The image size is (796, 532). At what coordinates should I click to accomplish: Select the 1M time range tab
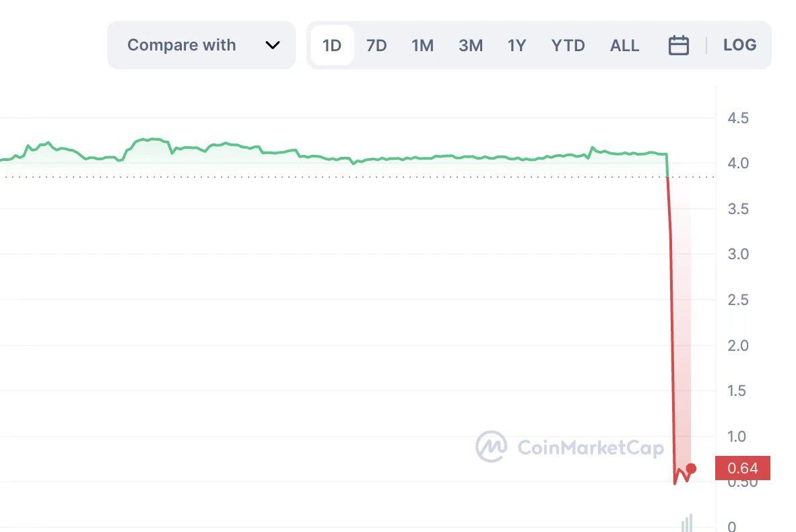point(423,45)
